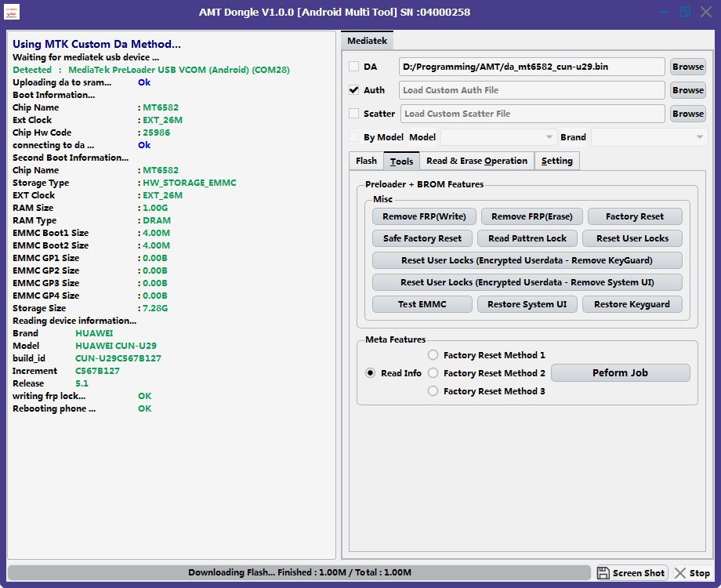Click the Peform Job button
721x588 pixels.
[621, 372]
